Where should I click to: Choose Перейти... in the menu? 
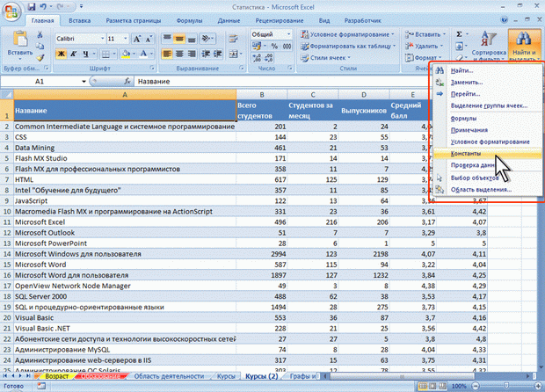(488, 94)
